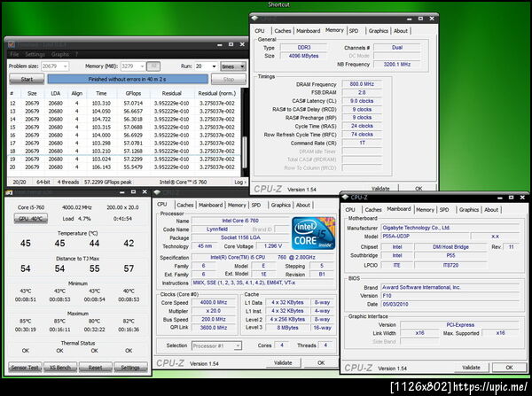Switch to Caches tab in Memory CPU-Z window

tap(283, 31)
